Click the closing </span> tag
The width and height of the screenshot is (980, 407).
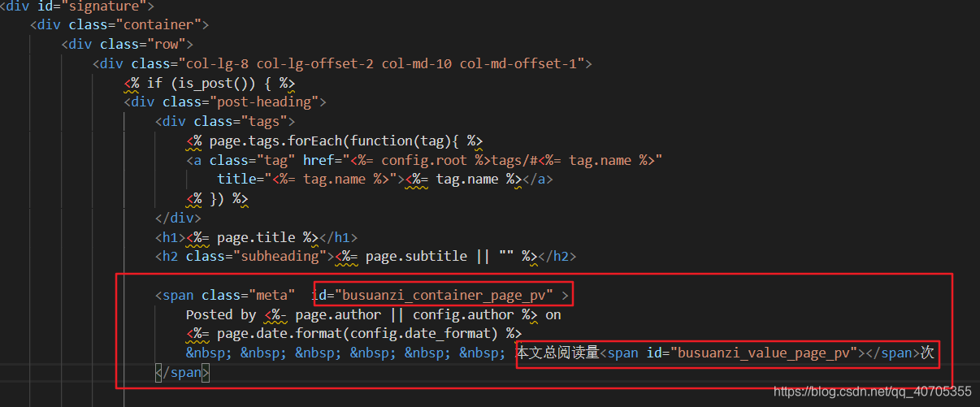[x=183, y=372]
